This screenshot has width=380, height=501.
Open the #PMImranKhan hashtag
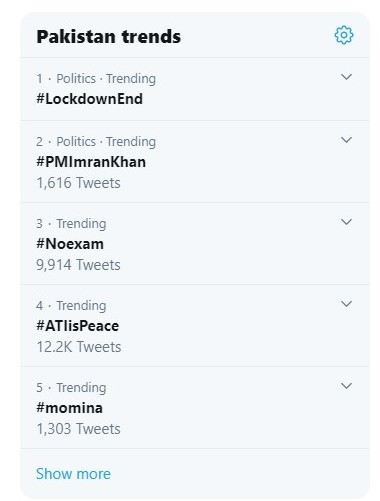point(91,162)
